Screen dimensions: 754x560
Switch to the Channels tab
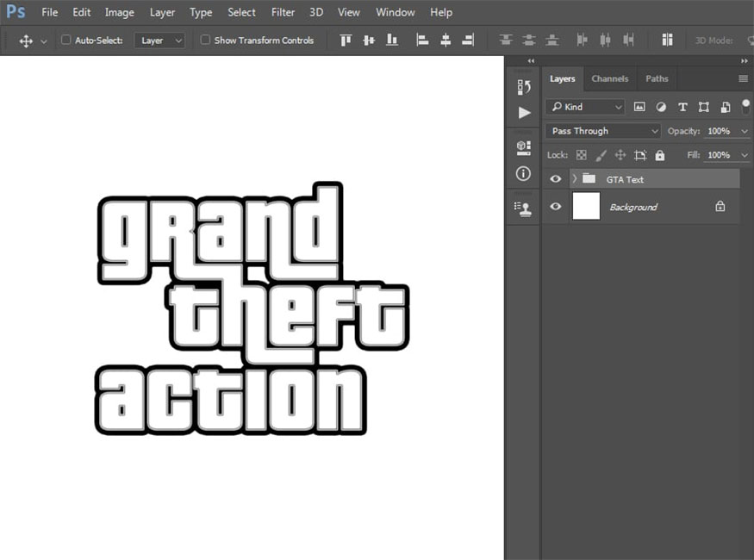[609, 78]
